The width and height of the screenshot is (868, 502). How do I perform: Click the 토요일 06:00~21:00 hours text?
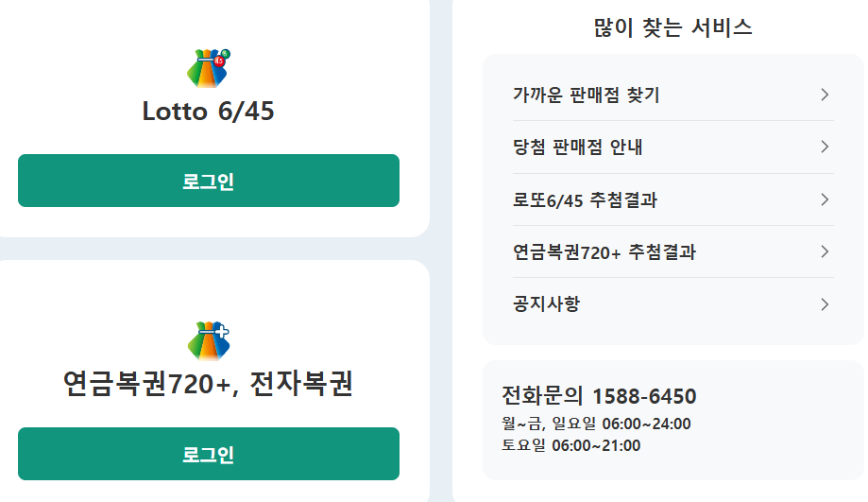[x=570, y=445]
